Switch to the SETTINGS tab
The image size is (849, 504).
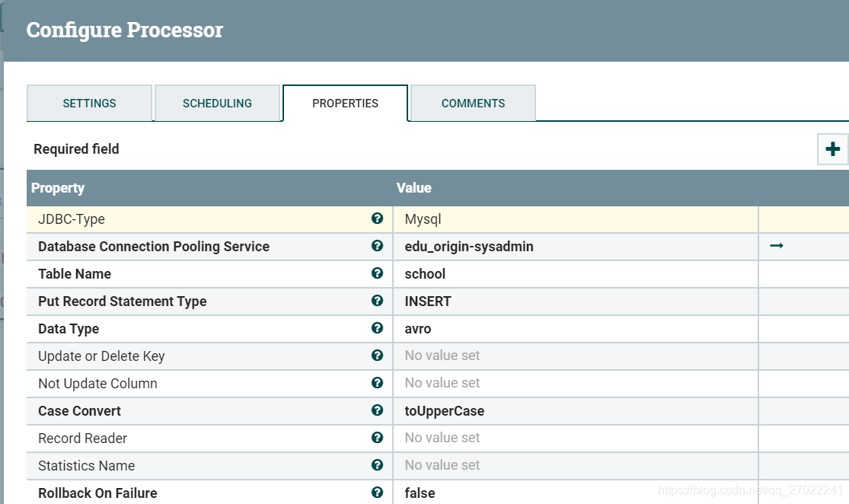tap(89, 103)
